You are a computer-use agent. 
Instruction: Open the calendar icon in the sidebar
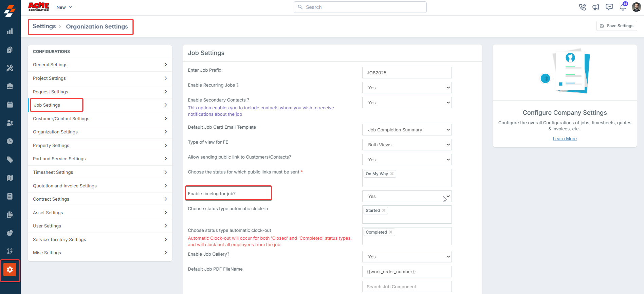tap(10, 105)
